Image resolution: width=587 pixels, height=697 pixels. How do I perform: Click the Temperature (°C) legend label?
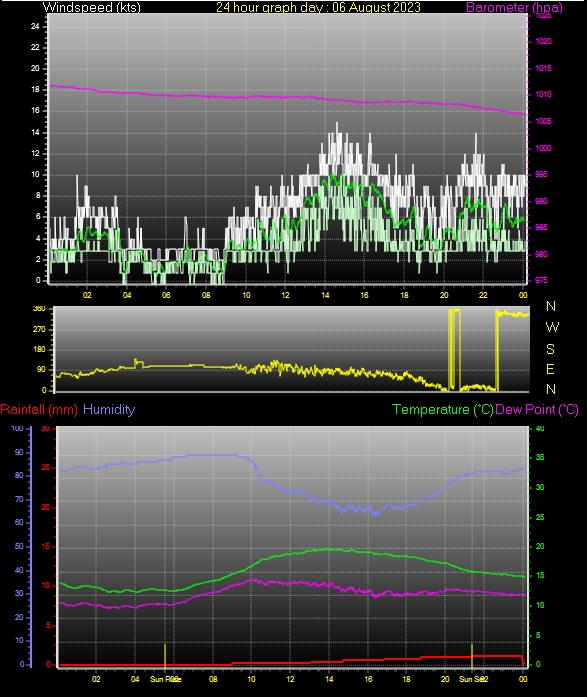[443, 409]
